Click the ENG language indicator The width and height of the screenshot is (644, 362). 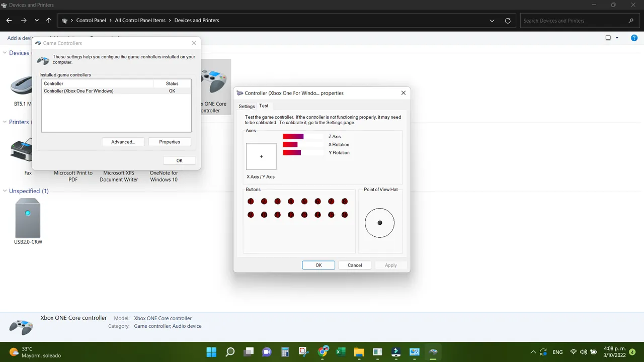click(557, 352)
